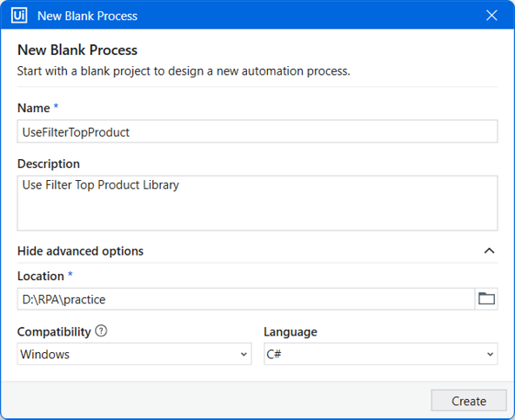Browse for folder next to Location

click(x=486, y=299)
